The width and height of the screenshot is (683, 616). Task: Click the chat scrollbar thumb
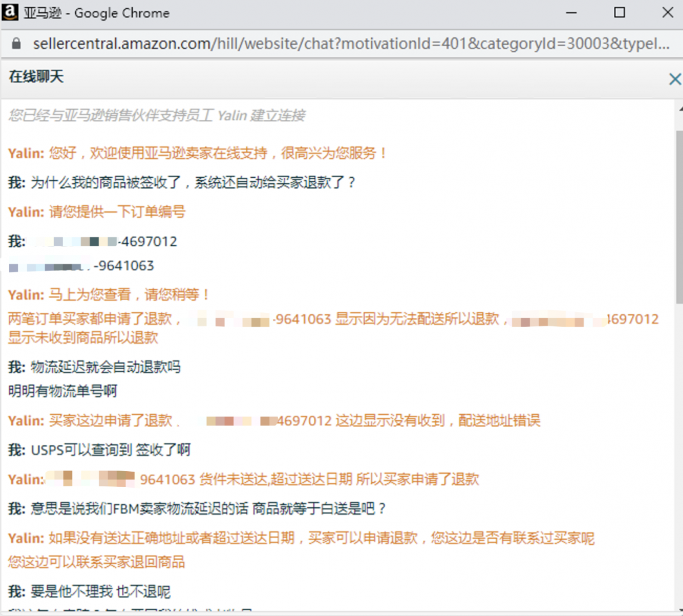[x=679, y=217]
